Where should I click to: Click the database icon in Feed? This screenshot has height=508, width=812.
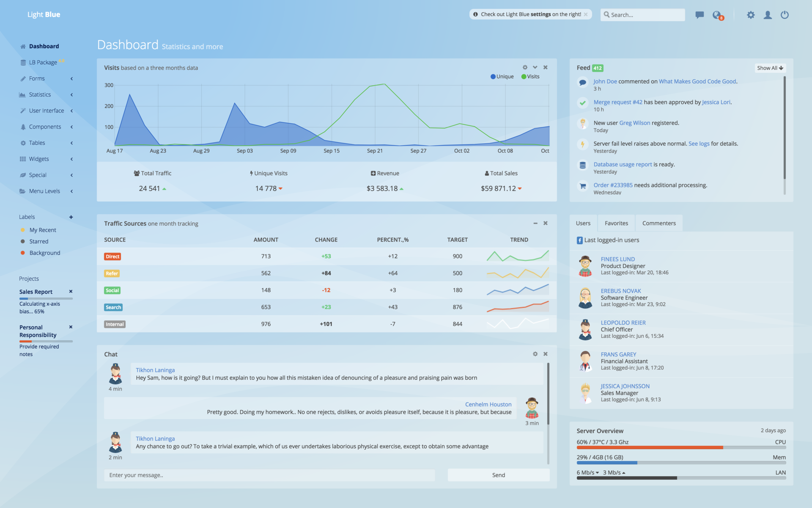click(583, 165)
